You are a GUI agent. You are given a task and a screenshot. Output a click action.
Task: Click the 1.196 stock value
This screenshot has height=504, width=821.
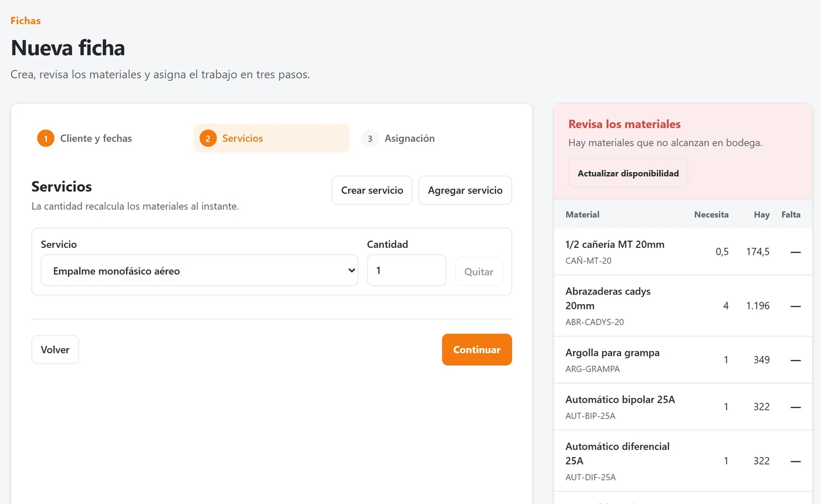(x=758, y=305)
